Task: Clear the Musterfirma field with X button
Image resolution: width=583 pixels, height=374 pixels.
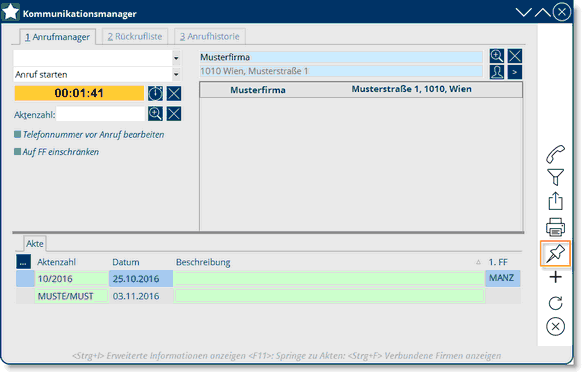Action: pyautogui.click(x=515, y=56)
